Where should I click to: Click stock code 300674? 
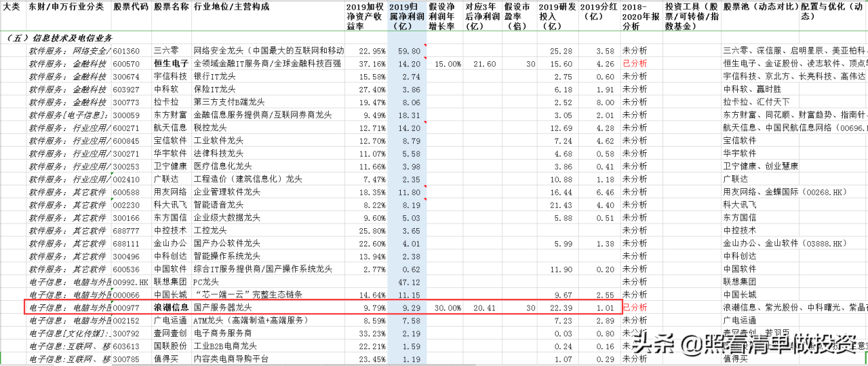pos(127,76)
